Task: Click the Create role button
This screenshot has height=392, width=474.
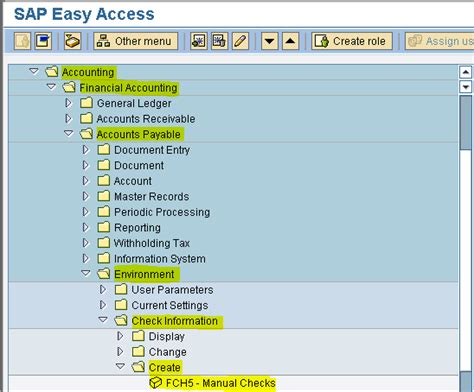Action: click(352, 41)
